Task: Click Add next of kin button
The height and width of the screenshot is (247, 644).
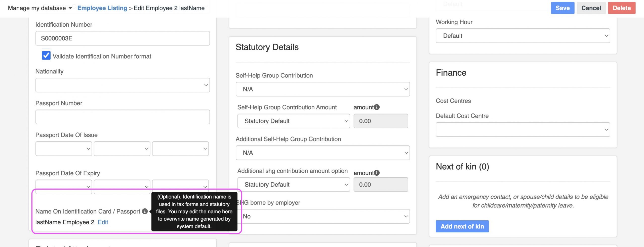Action: coord(462,226)
